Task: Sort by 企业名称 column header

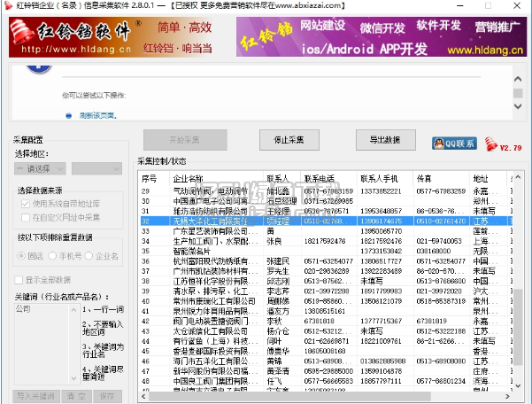Action: click(x=216, y=179)
